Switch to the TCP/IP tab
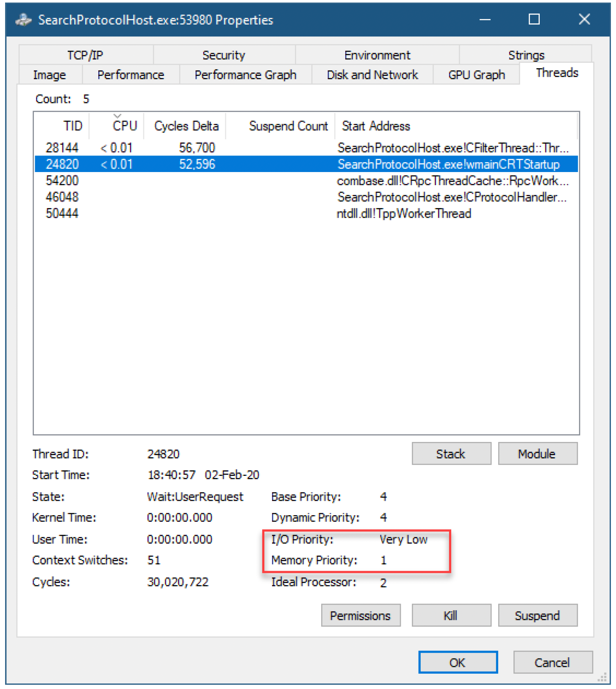 (85, 55)
